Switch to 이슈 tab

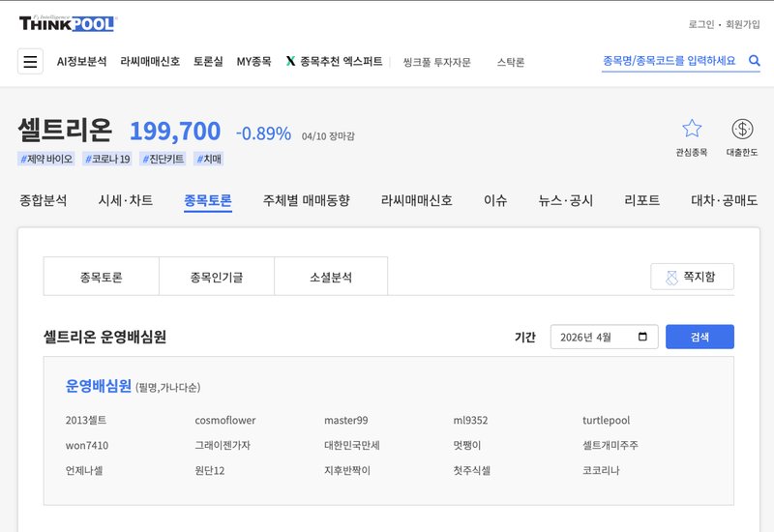click(x=495, y=200)
